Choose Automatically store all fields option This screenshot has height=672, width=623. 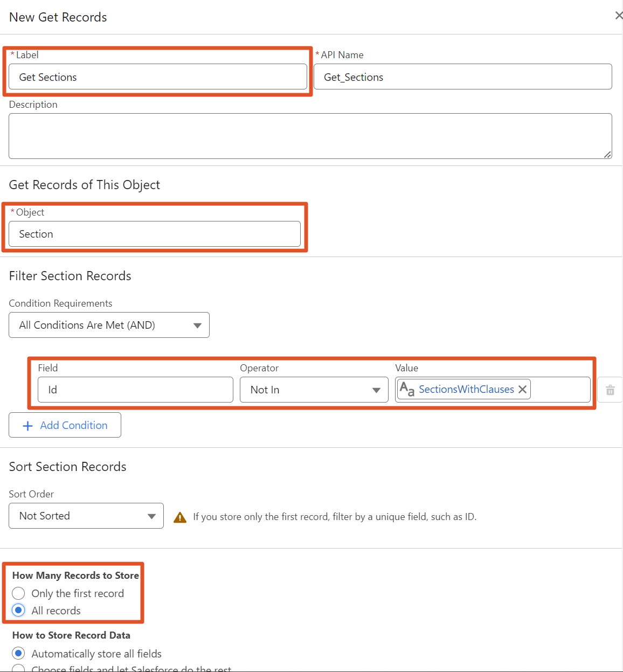[x=18, y=654]
